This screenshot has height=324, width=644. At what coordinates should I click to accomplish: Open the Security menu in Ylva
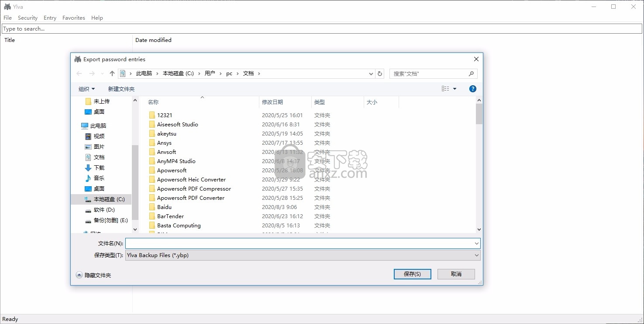[x=28, y=18]
